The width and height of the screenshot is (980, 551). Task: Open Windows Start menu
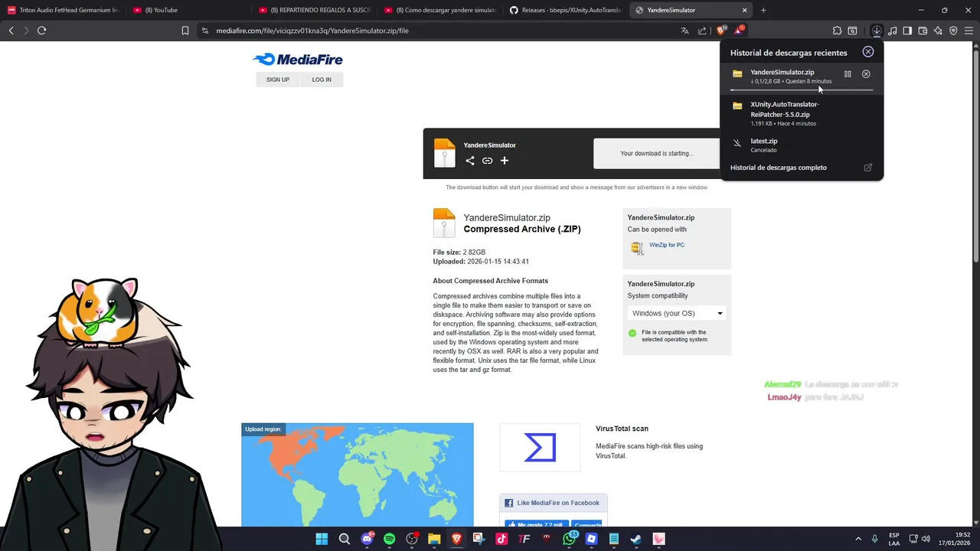pyautogui.click(x=322, y=539)
